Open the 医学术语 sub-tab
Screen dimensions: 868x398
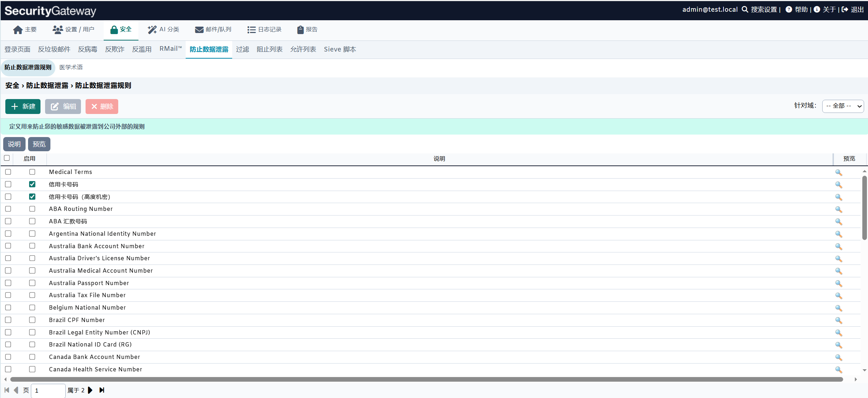[71, 67]
